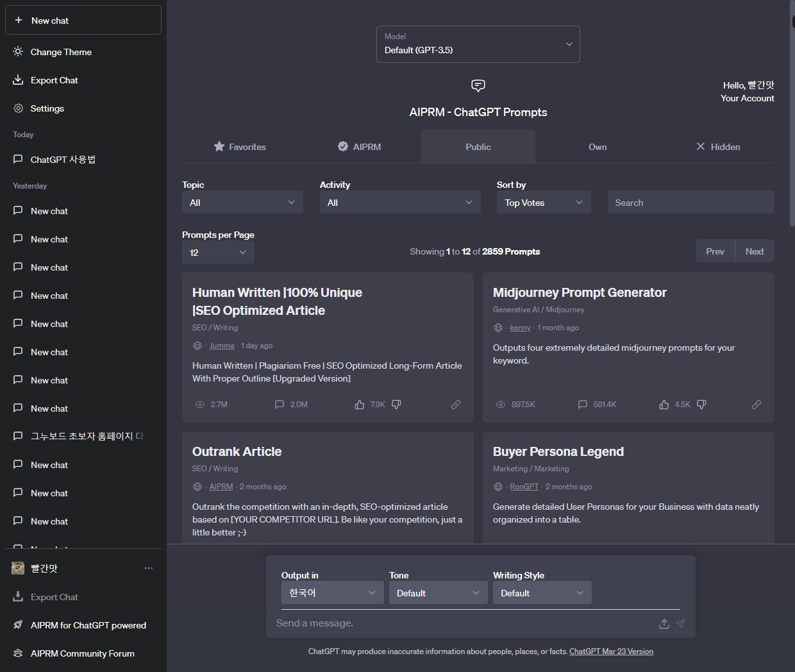Change the Sort by Top Votes dropdown

point(544,203)
